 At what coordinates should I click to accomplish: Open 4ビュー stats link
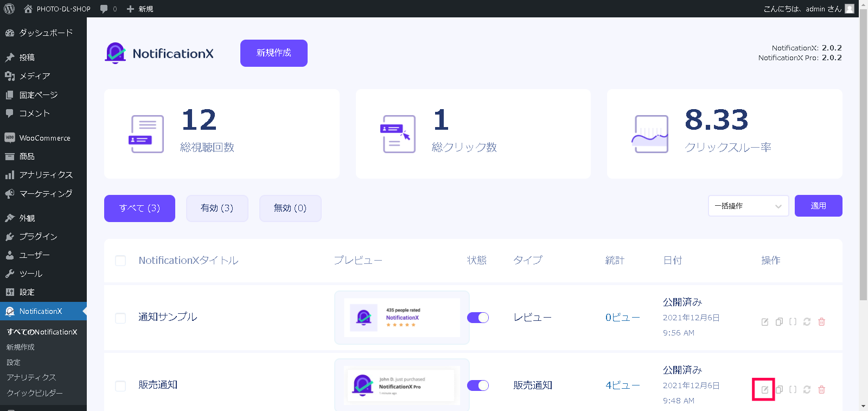coord(623,385)
